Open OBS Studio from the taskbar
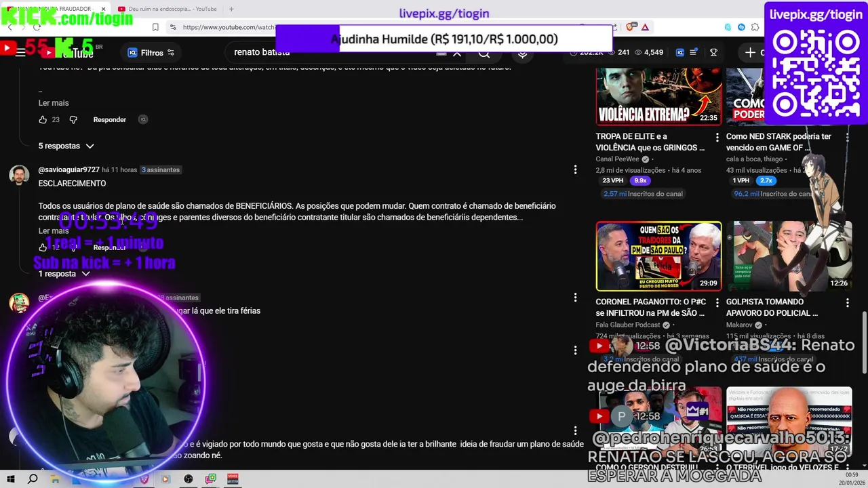The width and height of the screenshot is (868, 488). tap(189, 479)
